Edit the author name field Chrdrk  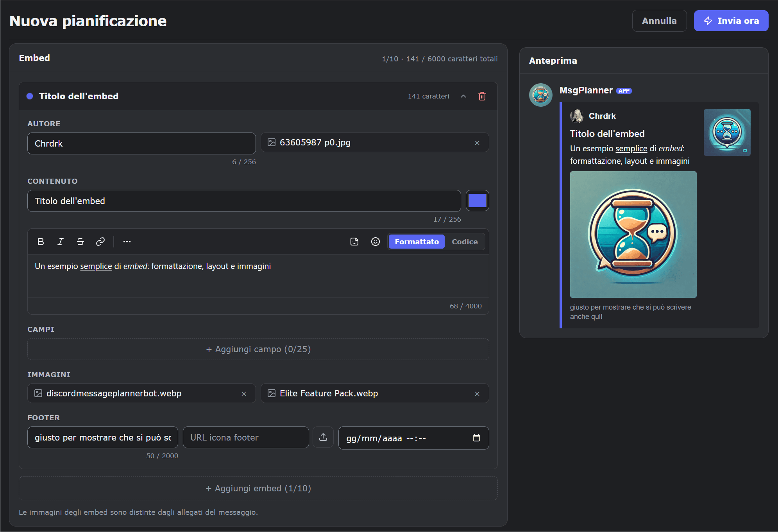(141, 143)
